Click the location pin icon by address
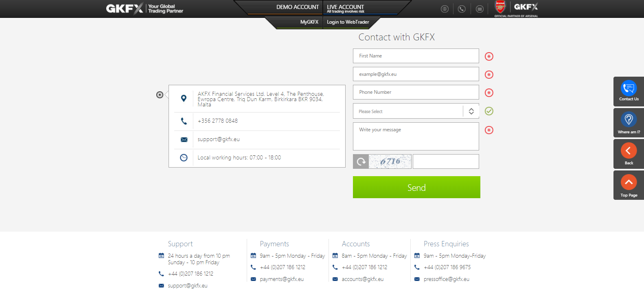 point(184,98)
